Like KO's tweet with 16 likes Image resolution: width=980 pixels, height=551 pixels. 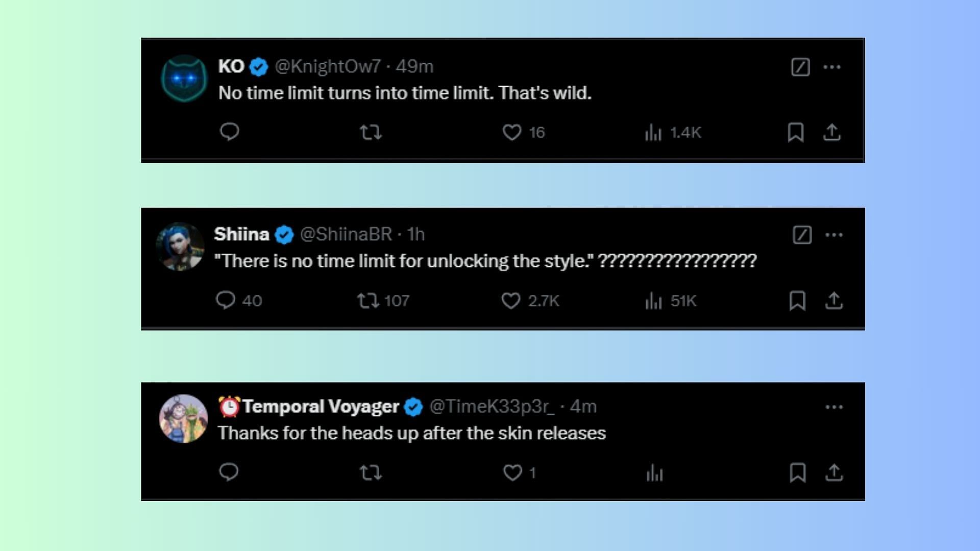click(x=512, y=133)
